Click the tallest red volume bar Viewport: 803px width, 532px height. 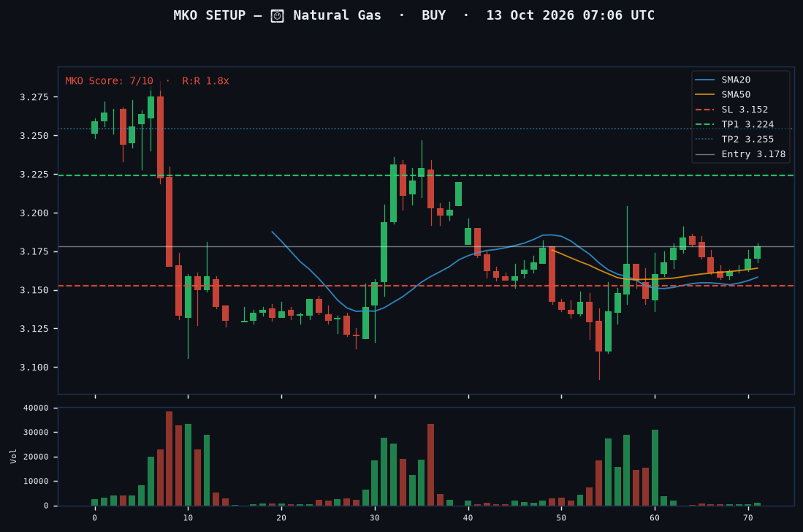pos(169,459)
